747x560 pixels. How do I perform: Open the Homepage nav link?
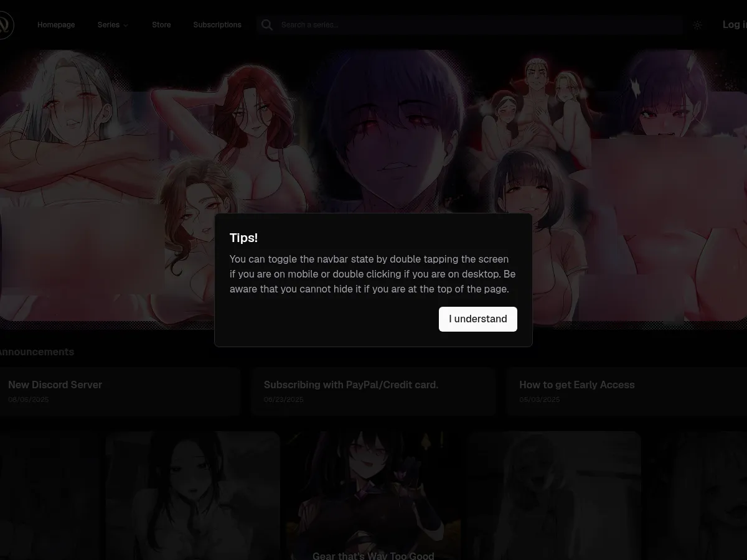(56, 25)
